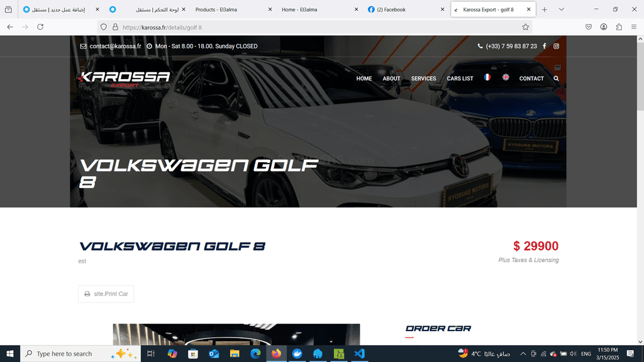Click the Windows search box
This screenshot has width=644, height=362.
(80, 353)
